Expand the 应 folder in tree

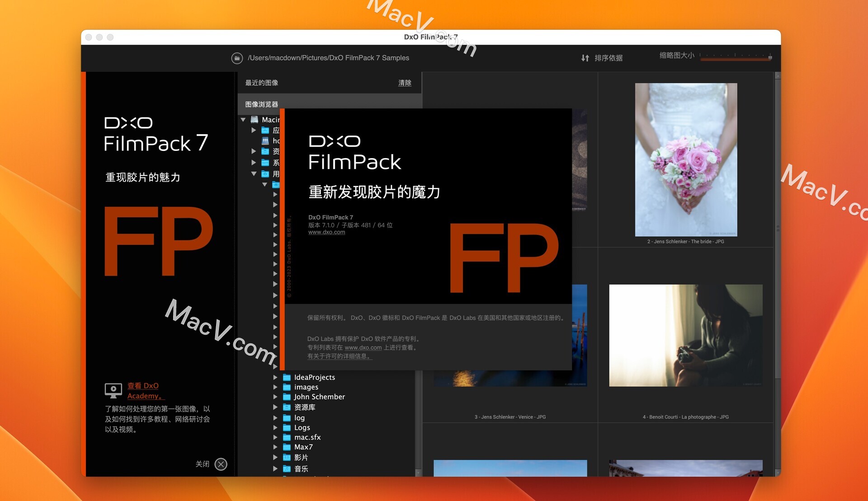pyautogui.click(x=254, y=130)
